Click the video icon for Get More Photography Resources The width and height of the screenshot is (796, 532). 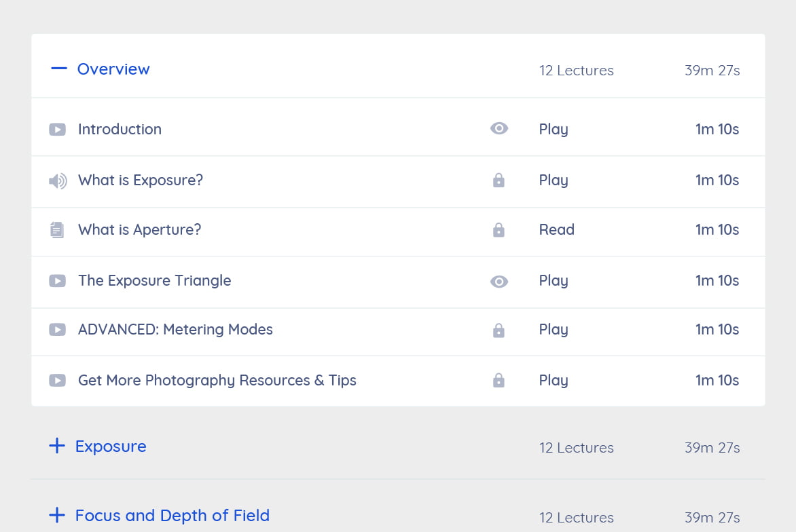click(58, 381)
